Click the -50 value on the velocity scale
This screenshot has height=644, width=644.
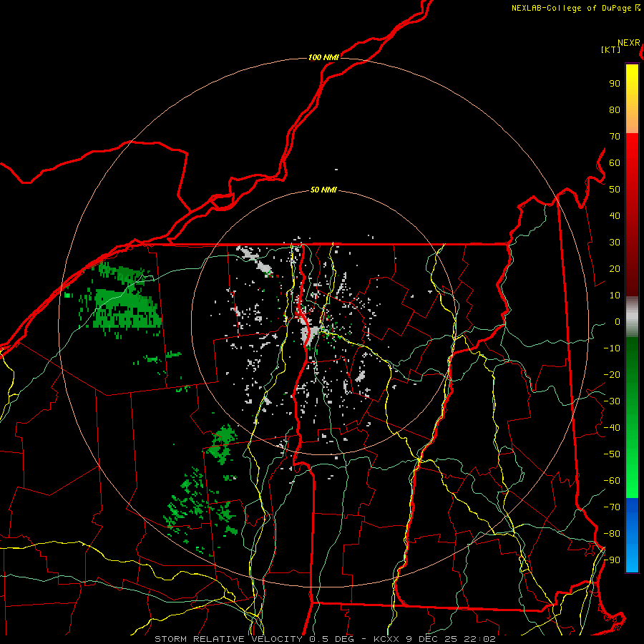click(612, 454)
